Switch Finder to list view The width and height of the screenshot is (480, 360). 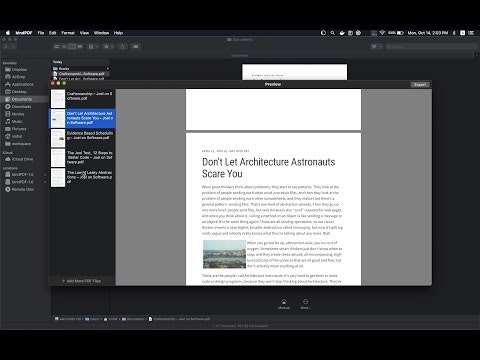(x=64, y=47)
